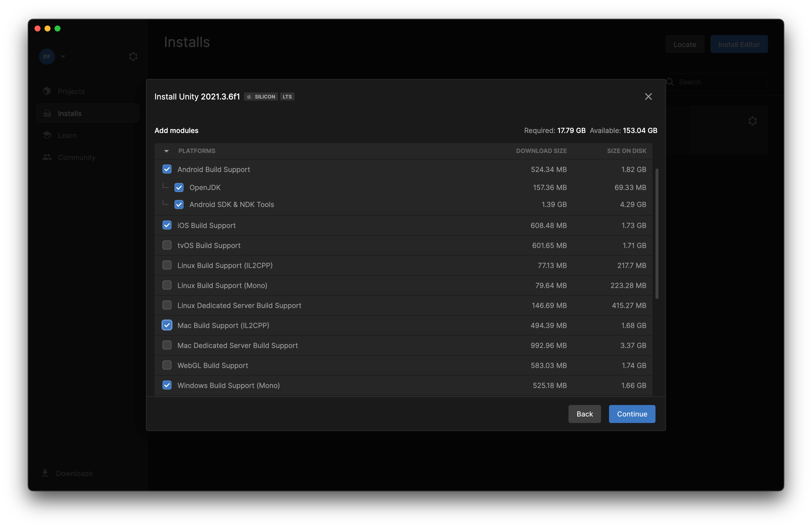Click Back to return to version selection

point(584,414)
